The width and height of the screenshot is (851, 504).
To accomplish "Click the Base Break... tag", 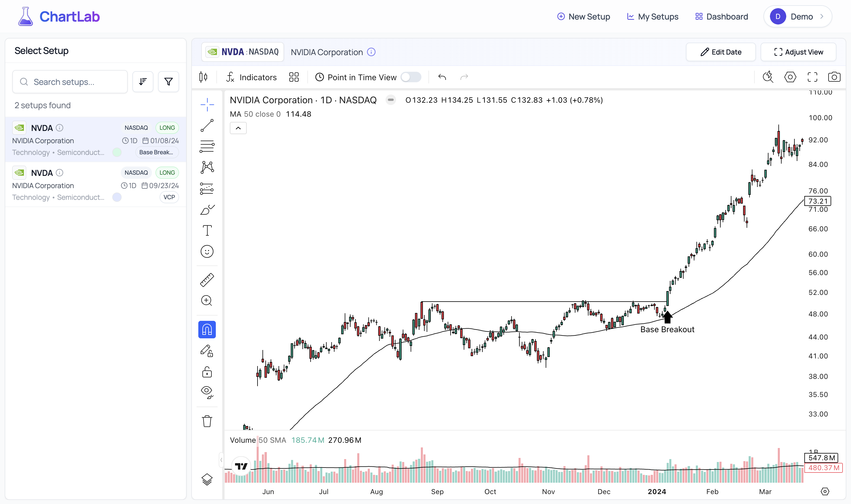I will click(x=157, y=152).
